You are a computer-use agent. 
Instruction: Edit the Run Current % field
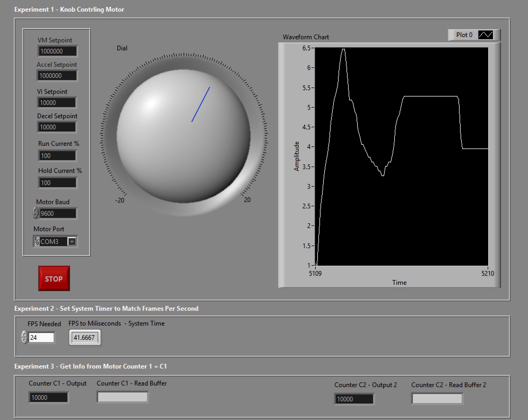[58, 156]
